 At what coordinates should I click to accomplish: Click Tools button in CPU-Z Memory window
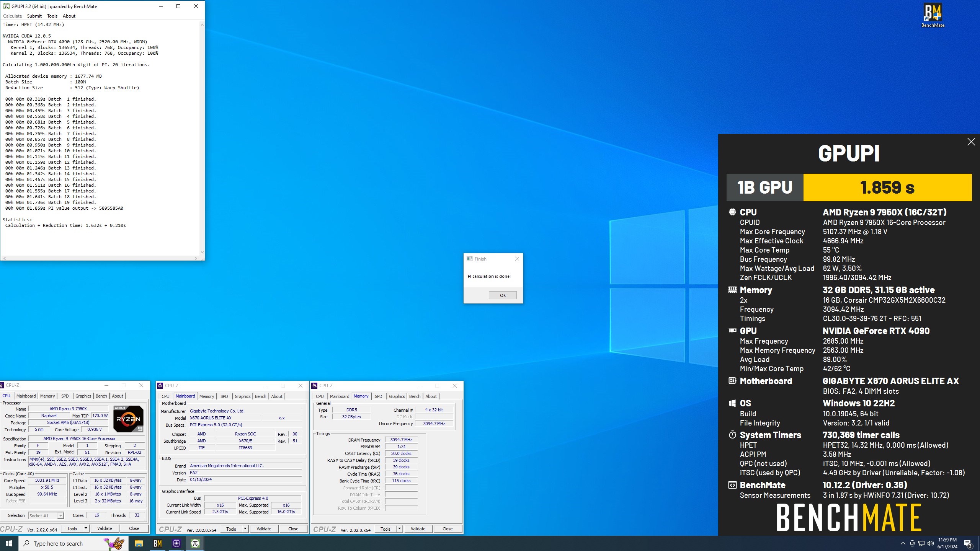[385, 529]
